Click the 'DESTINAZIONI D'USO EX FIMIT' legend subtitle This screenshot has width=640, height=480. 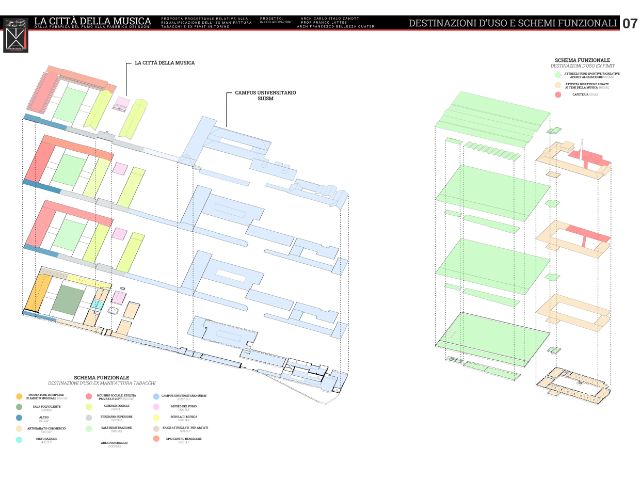pyautogui.click(x=582, y=66)
